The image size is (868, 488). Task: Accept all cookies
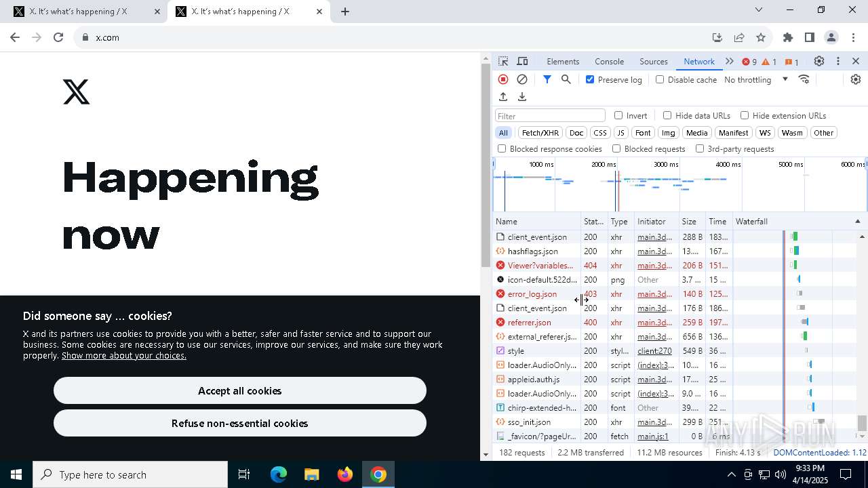click(x=240, y=391)
